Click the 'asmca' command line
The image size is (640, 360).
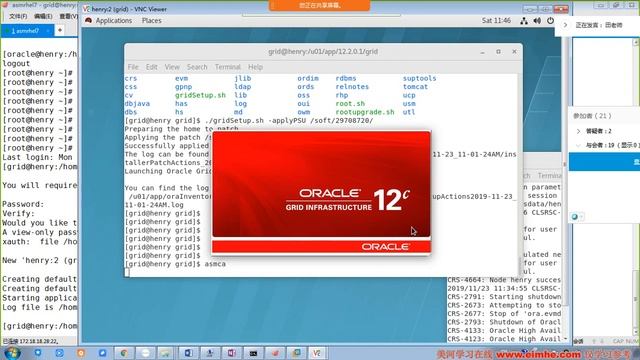[x=175, y=264]
